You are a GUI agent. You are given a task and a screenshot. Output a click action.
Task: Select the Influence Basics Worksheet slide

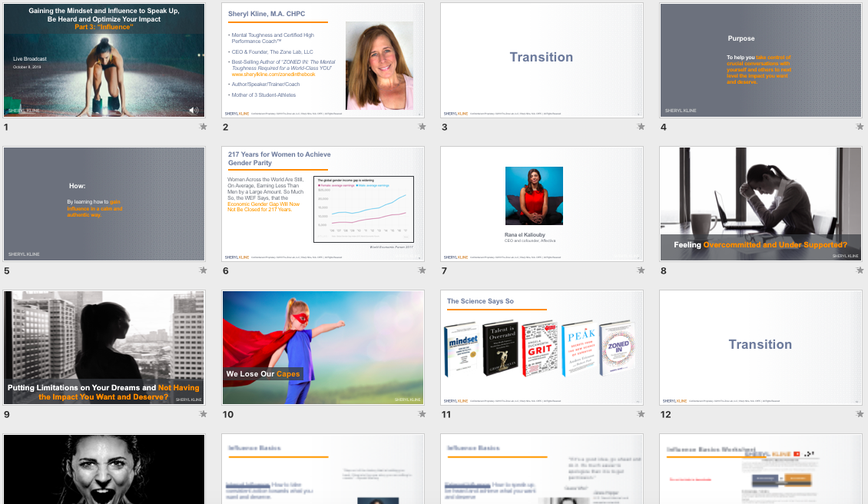(760, 469)
